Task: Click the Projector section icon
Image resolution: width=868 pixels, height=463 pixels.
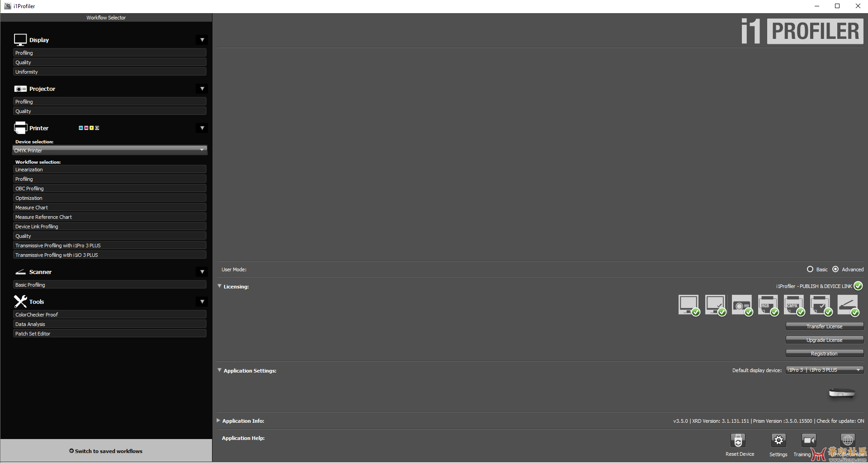Action: click(x=20, y=89)
